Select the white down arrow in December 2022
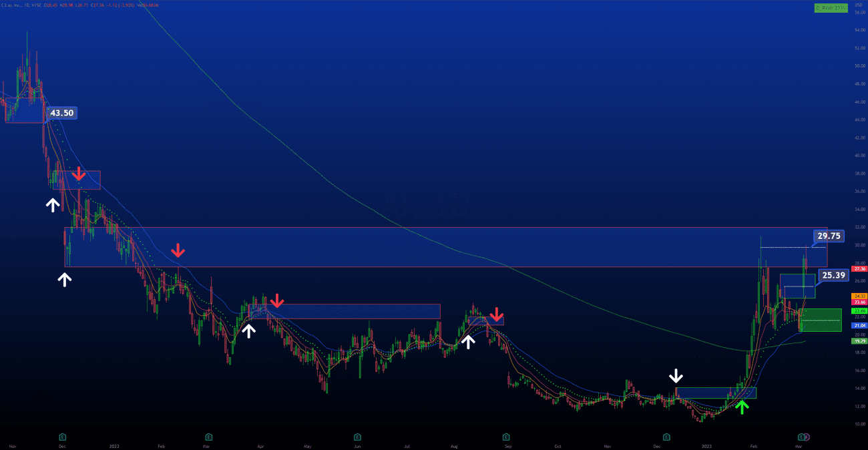 677,376
